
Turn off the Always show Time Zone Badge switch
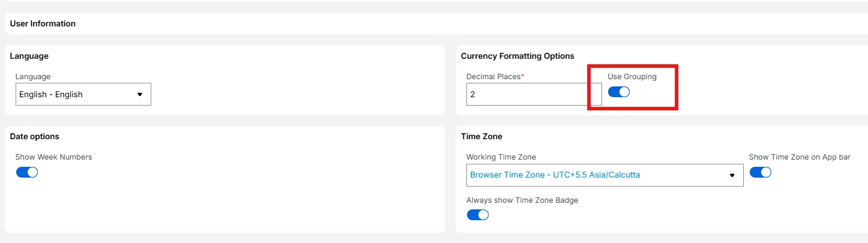(x=477, y=215)
